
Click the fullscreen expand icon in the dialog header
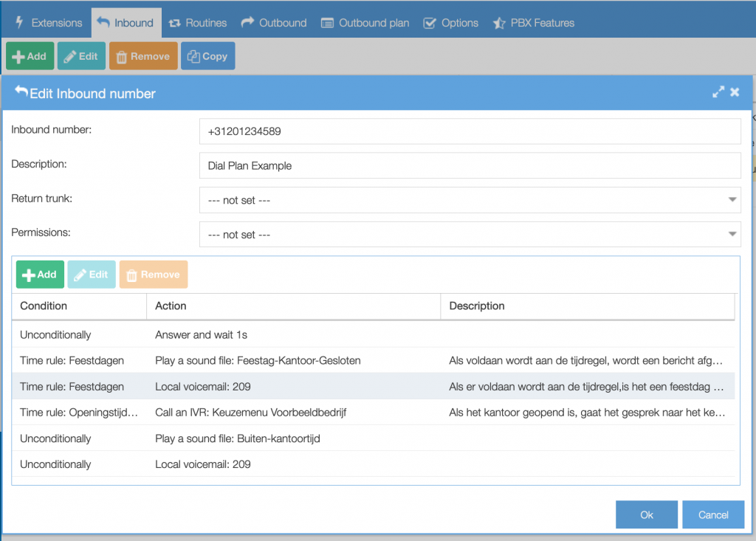(x=718, y=92)
